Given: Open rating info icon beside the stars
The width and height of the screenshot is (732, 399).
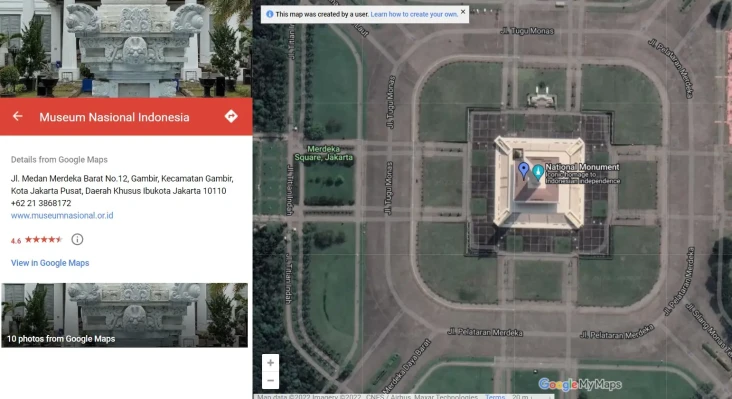Looking at the screenshot, I should click(x=77, y=239).
